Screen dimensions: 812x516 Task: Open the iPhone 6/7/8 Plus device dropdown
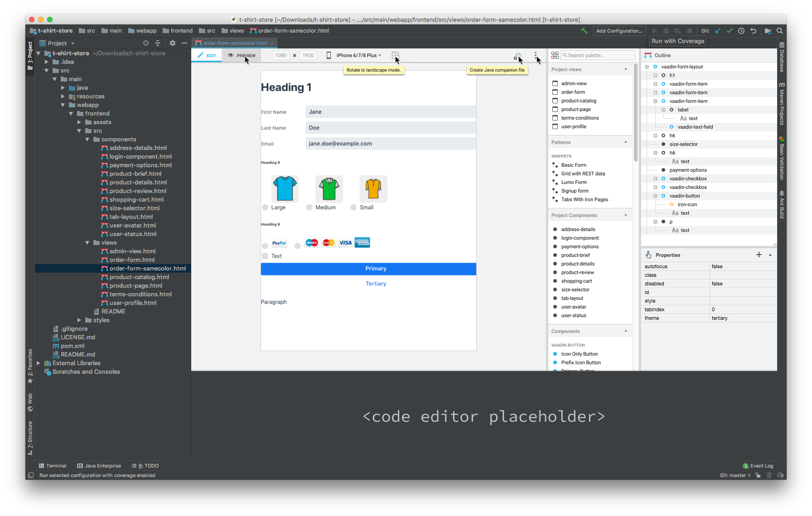(x=358, y=55)
